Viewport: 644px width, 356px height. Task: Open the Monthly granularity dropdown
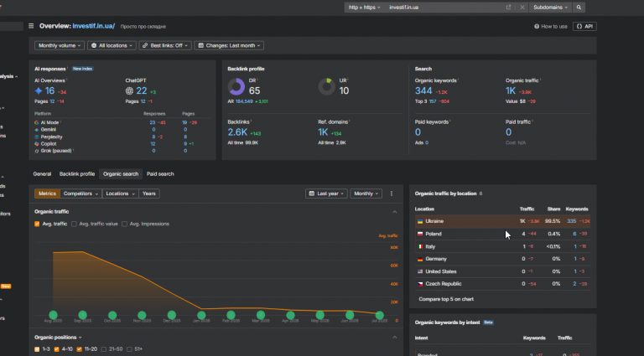(366, 193)
